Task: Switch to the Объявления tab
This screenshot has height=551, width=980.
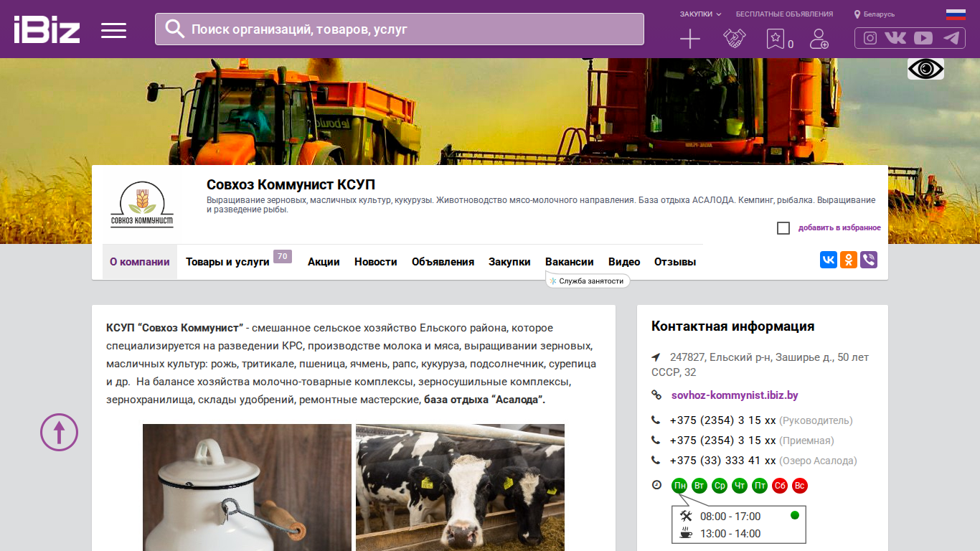Action: coord(443,262)
